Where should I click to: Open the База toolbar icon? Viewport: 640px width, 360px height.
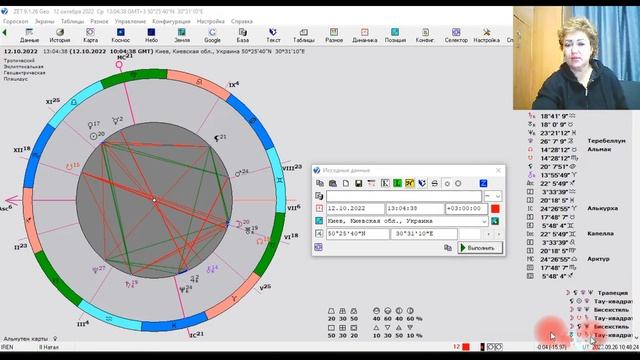click(242, 36)
